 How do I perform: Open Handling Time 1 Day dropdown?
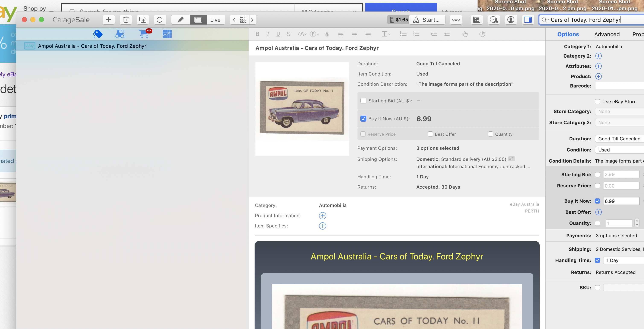pyautogui.click(x=624, y=260)
